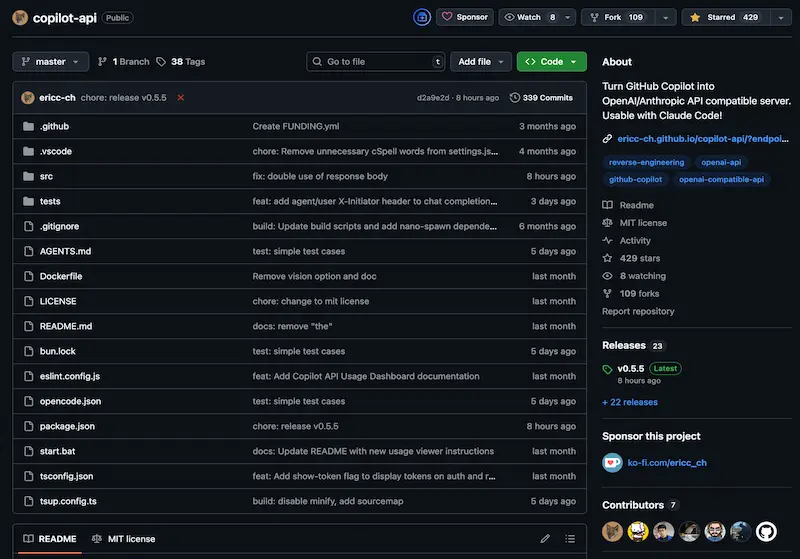Show the + 22 releases link
The image size is (800, 559).
(x=630, y=402)
